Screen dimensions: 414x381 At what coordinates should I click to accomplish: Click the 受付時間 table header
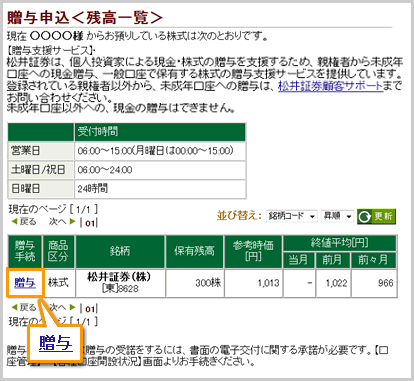pyautogui.click(x=160, y=132)
